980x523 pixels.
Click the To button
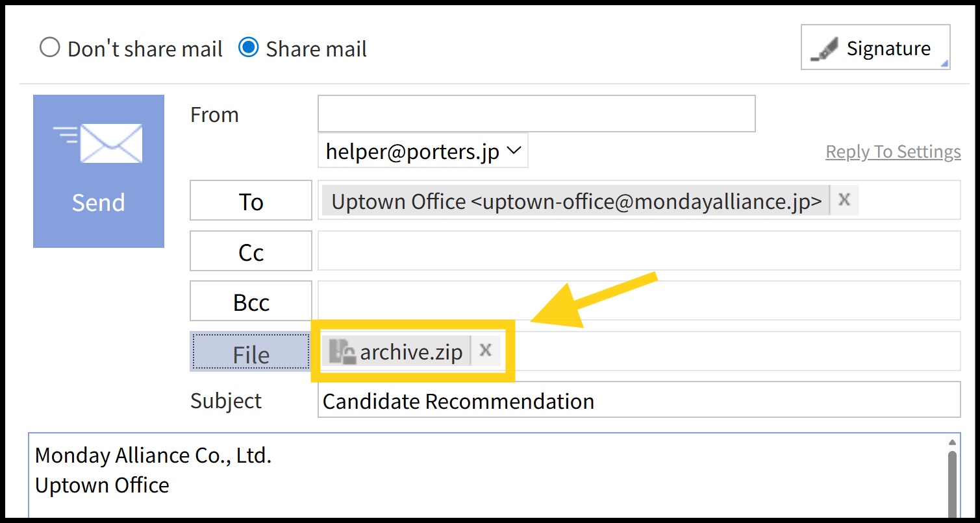coord(251,201)
